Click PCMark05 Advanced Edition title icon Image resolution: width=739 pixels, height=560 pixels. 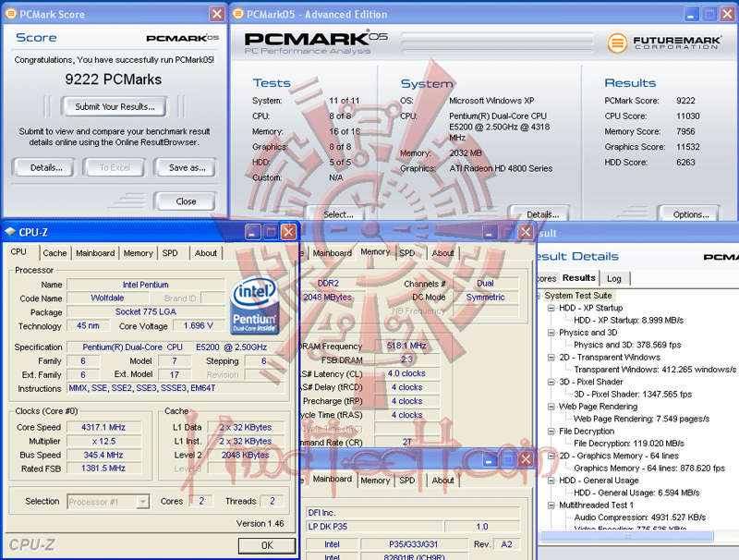click(238, 14)
